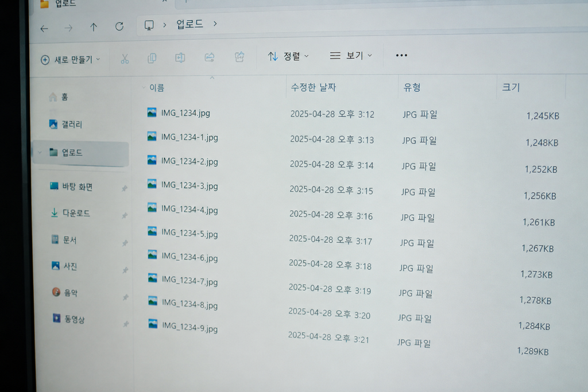
Task: Select file IMG_1234-3.jpg
Action: click(x=189, y=185)
